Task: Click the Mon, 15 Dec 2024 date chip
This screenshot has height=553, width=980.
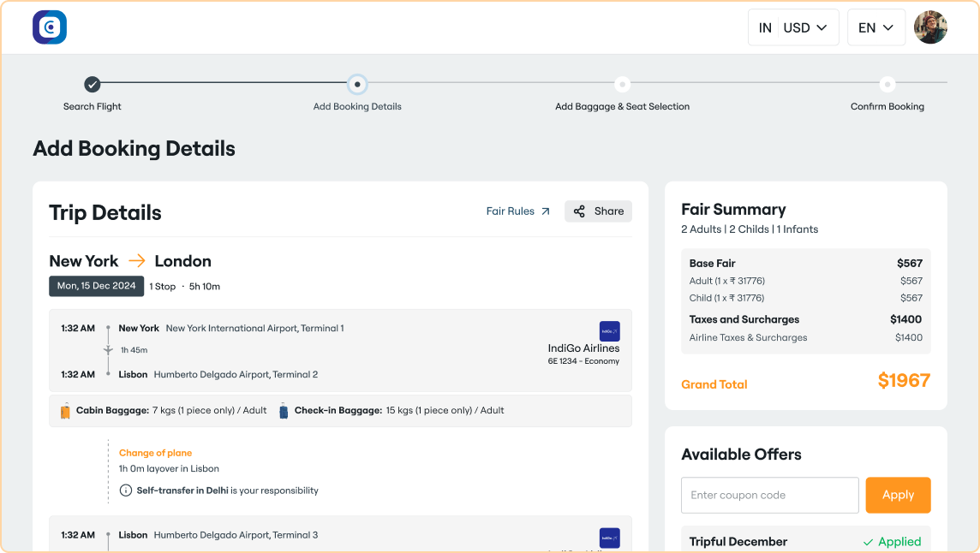Action: click(96, 286)
